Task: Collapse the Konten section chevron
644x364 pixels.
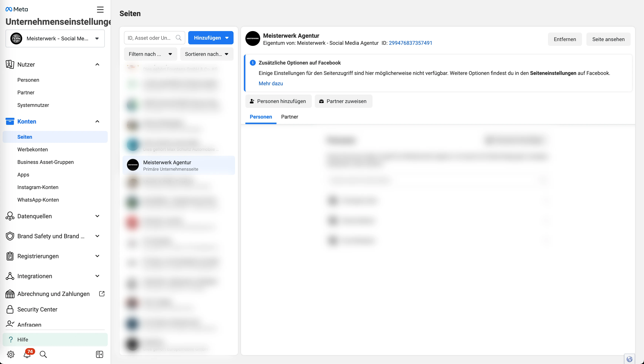Action: pos(98,121)
